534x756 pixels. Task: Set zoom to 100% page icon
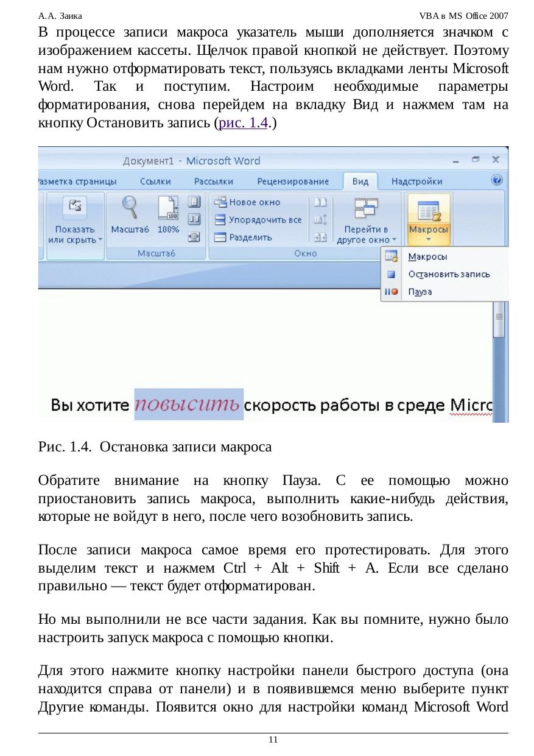pos(168,209)
